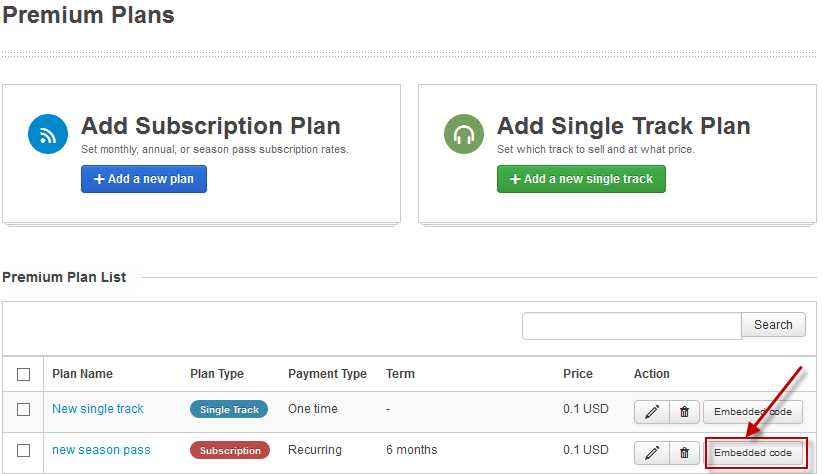
Task: Click the Single Track plan type badge
Action: (x=229, y=409)
